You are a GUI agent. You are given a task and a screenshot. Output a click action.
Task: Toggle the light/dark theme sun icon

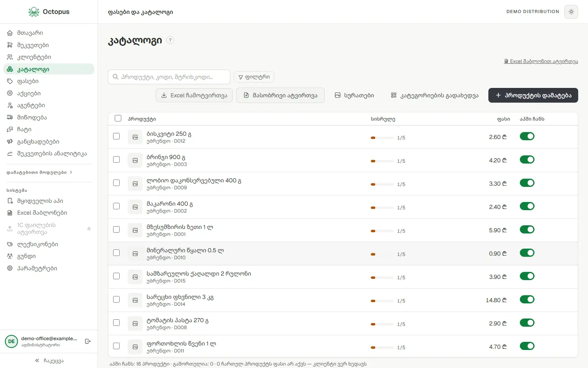[x=571, y=12]
